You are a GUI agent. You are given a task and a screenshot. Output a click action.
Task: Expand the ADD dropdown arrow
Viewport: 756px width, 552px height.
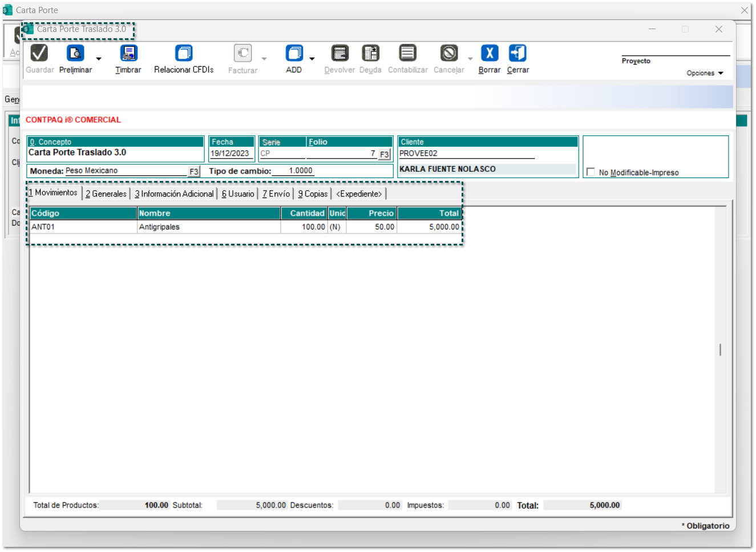tap(312, 59)
